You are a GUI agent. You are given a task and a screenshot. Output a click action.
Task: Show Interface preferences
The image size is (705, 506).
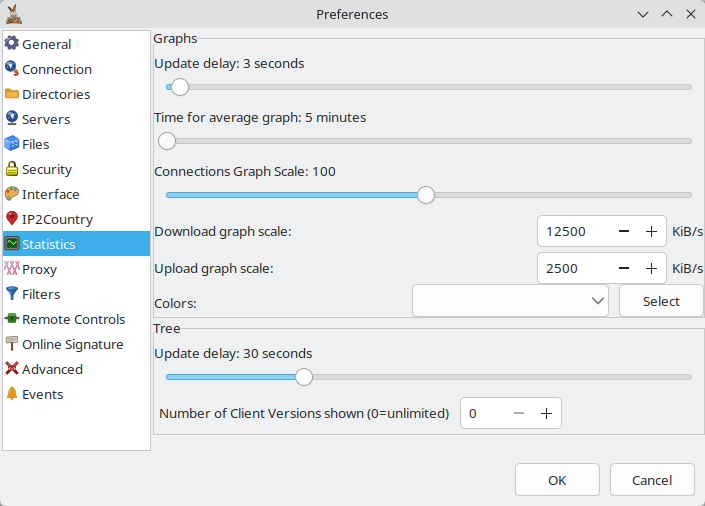pyautogui.click(x=76, y=194)
